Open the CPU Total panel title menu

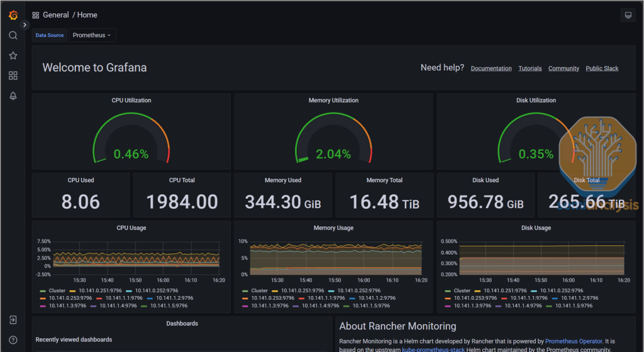tap(182, 180)
